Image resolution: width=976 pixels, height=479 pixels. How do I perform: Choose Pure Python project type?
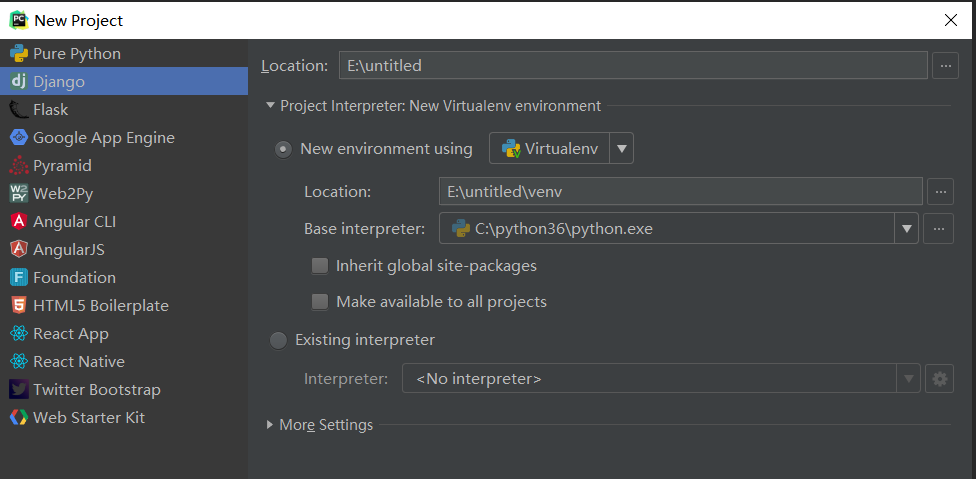tap(124, 53)
